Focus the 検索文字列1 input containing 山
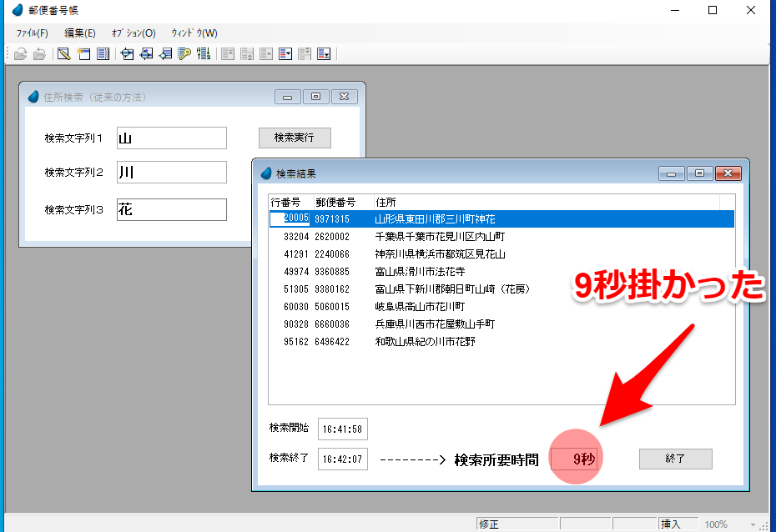 coord(171,138)
